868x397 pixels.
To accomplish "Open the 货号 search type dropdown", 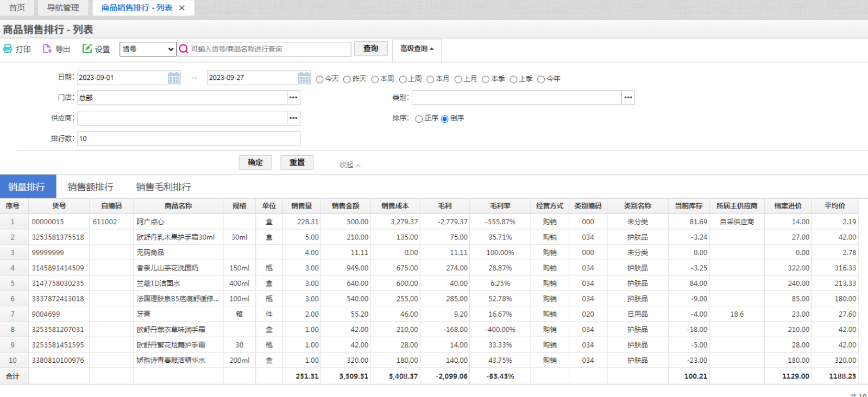I will (x=148, y=49).
